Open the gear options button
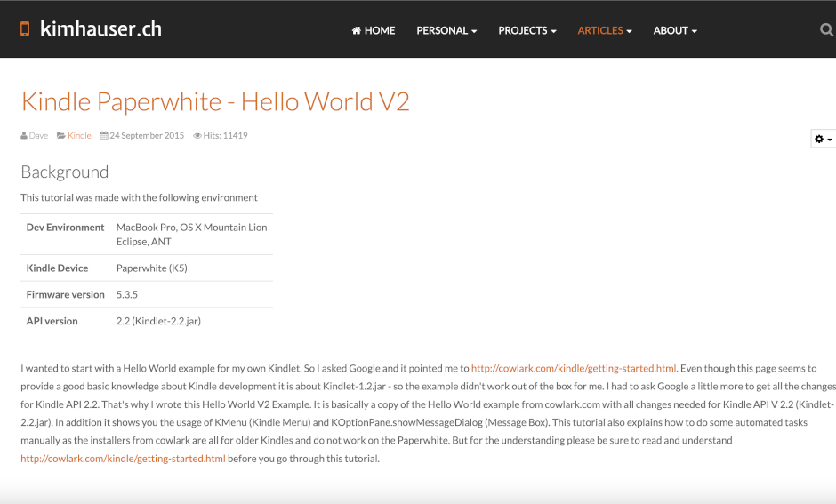 click(x=823, y=139)
